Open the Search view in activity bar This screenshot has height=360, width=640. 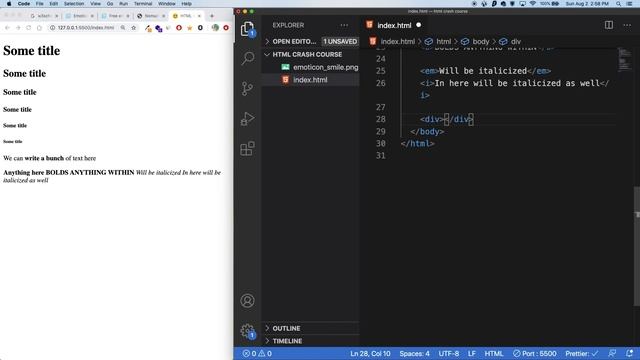coord(247,58)
